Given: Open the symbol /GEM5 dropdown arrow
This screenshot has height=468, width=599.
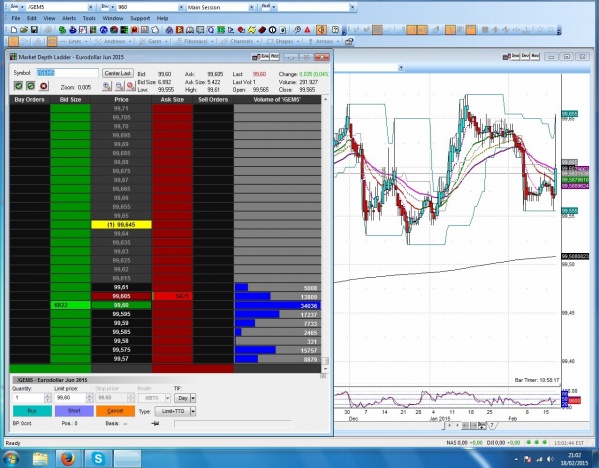Looking at the screenshot, I should pos(90,7).
